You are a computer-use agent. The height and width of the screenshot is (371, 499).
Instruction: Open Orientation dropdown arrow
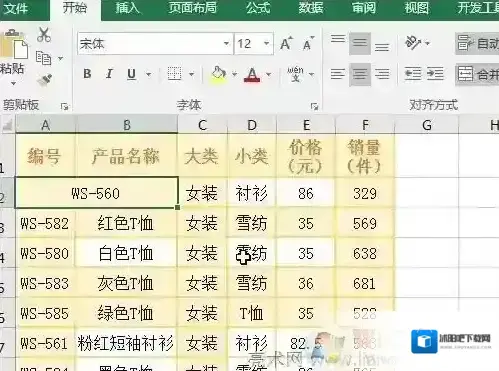pyautogui.click(x=427, y=43)
